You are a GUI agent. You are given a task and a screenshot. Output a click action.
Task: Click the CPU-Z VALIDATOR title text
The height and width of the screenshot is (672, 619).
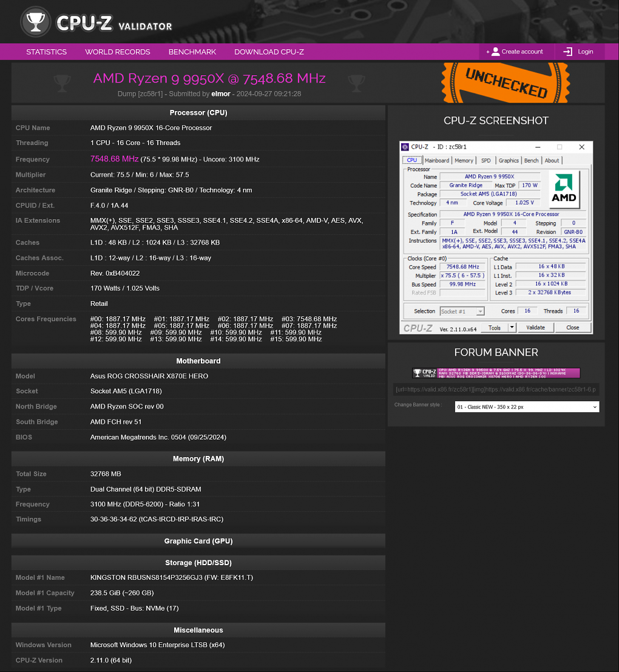(x=114, y=24)
